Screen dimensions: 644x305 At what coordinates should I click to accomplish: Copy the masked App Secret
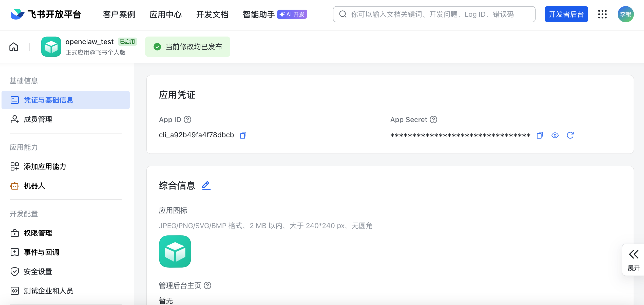coord(540,135)
